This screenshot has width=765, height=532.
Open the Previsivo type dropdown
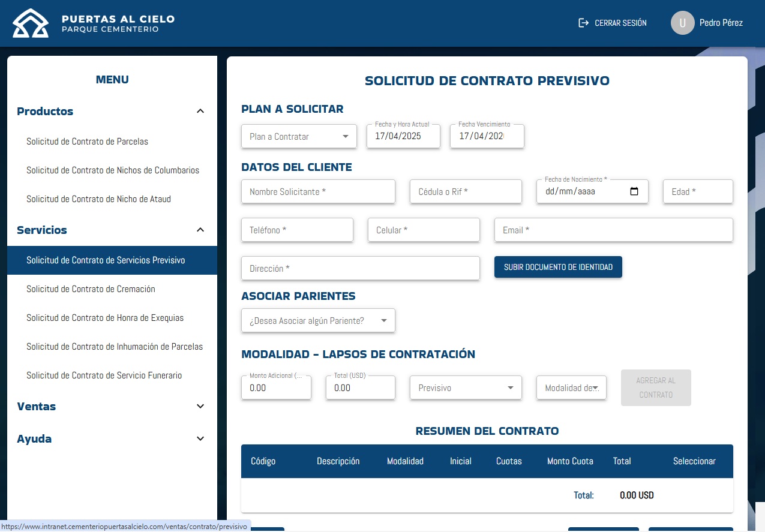coord(466,387)
